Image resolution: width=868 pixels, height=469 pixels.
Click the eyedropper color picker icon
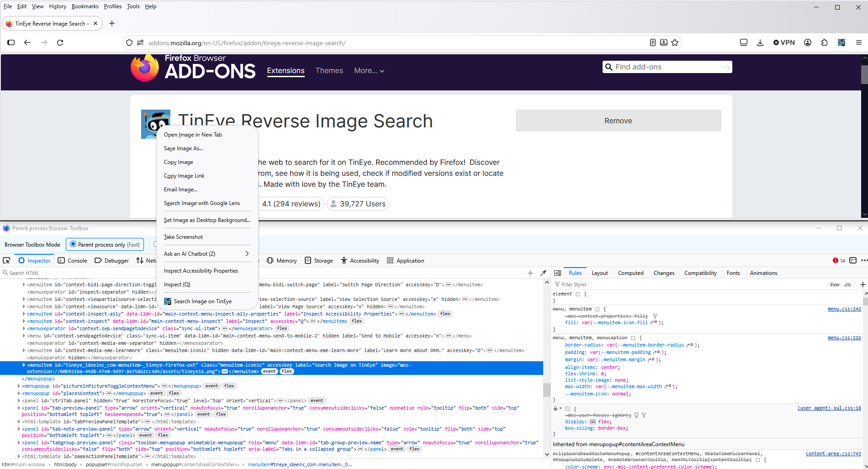tap(543, 273)
